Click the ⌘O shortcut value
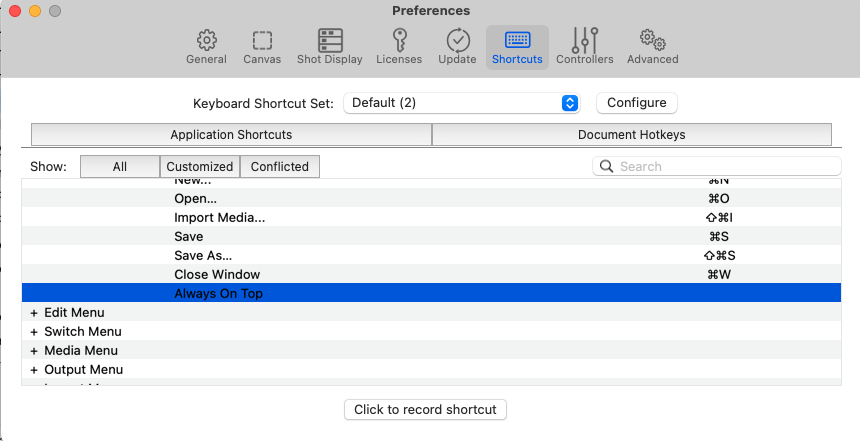 [718, 199]
